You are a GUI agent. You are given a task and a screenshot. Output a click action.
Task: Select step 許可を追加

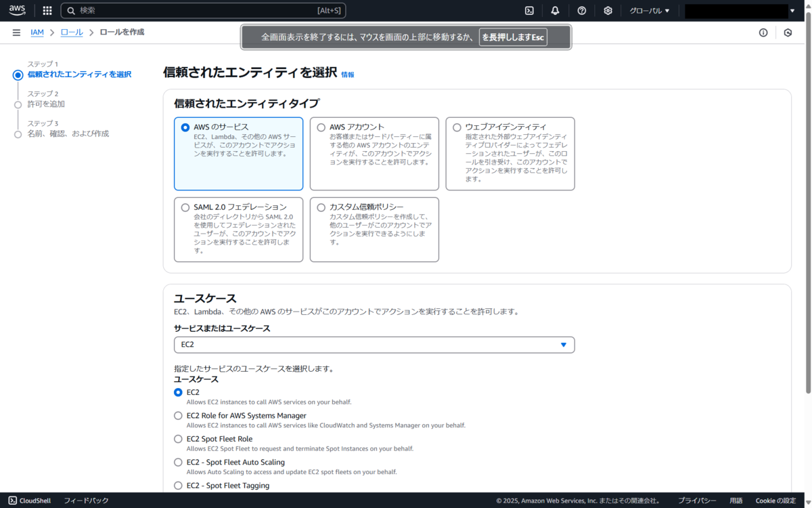pyautogui.click(x=46, y=104)
